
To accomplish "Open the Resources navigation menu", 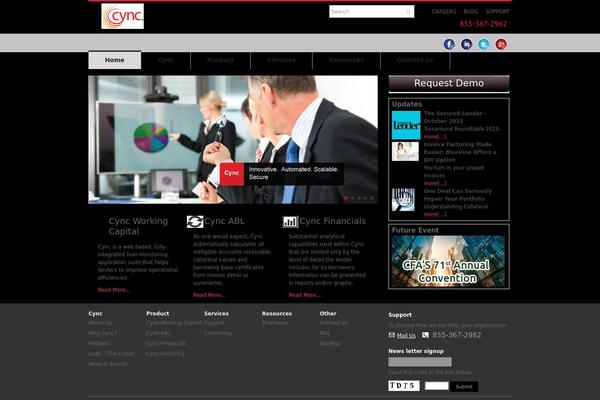I will click(346, 60).
